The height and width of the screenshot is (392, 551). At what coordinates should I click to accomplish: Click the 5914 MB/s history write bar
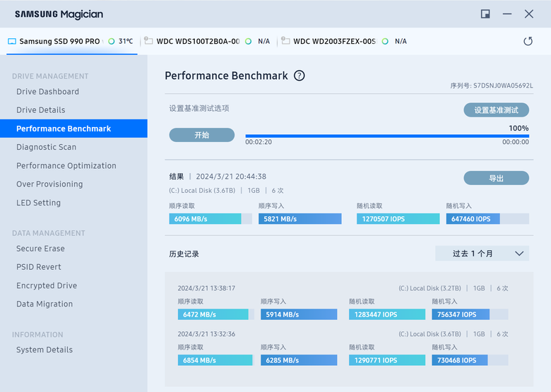click(299, 314)
